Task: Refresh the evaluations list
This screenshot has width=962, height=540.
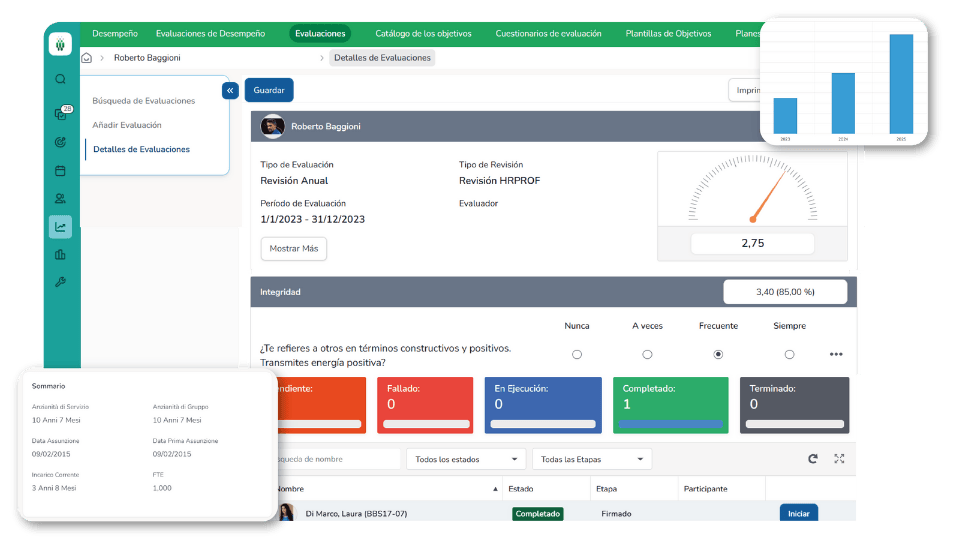Action: (x=813, y=459)
